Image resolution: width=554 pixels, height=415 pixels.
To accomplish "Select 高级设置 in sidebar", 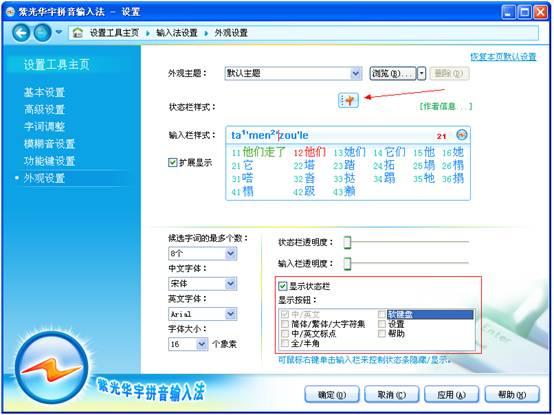I will (44, 109).
